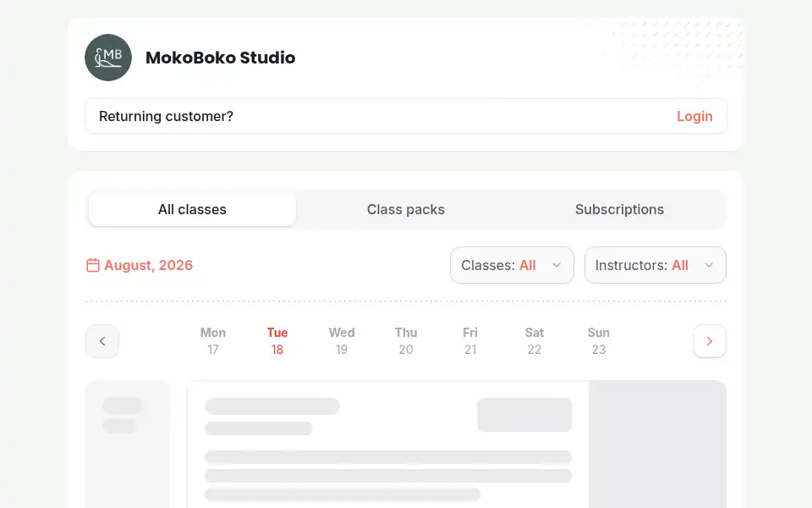The image size is (812, 508).
Task: Open the Instructors: All dropdown
Action: point(655,265)
